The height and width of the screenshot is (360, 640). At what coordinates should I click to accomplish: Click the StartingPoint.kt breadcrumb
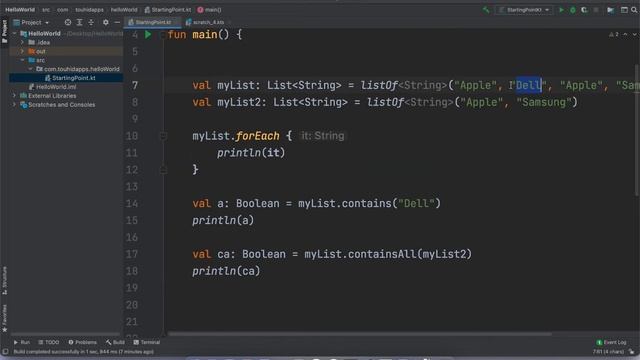click(x=168, y=10)
